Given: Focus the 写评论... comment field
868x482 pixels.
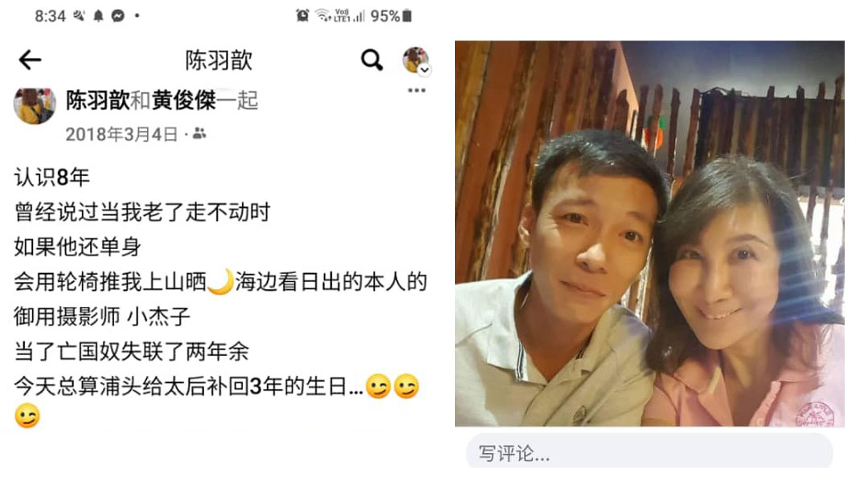Looking at the screenshot, I should pos(649,452).
